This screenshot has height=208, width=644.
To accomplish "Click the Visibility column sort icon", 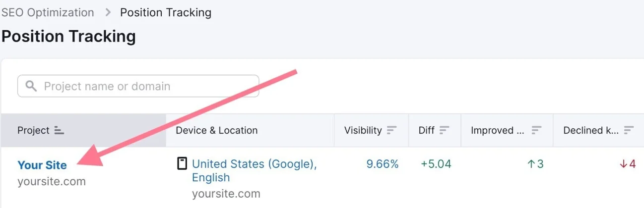I will [392, 130].
